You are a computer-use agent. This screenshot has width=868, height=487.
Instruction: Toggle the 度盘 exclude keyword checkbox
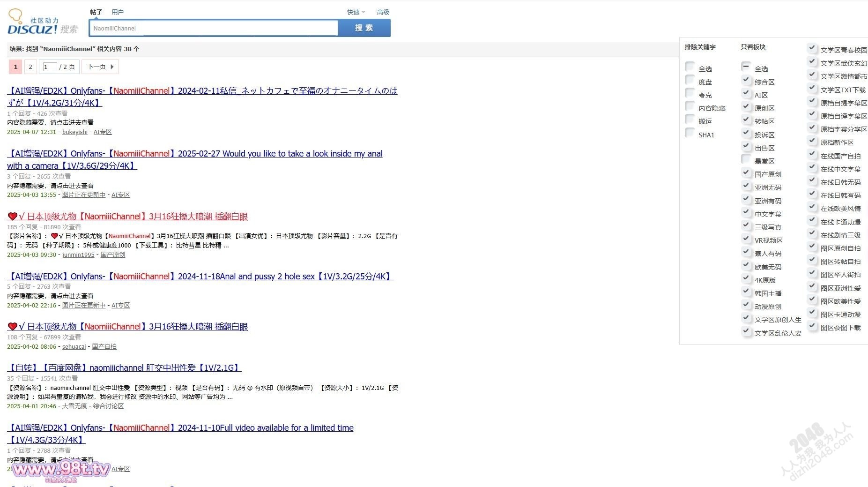[690, 80]
